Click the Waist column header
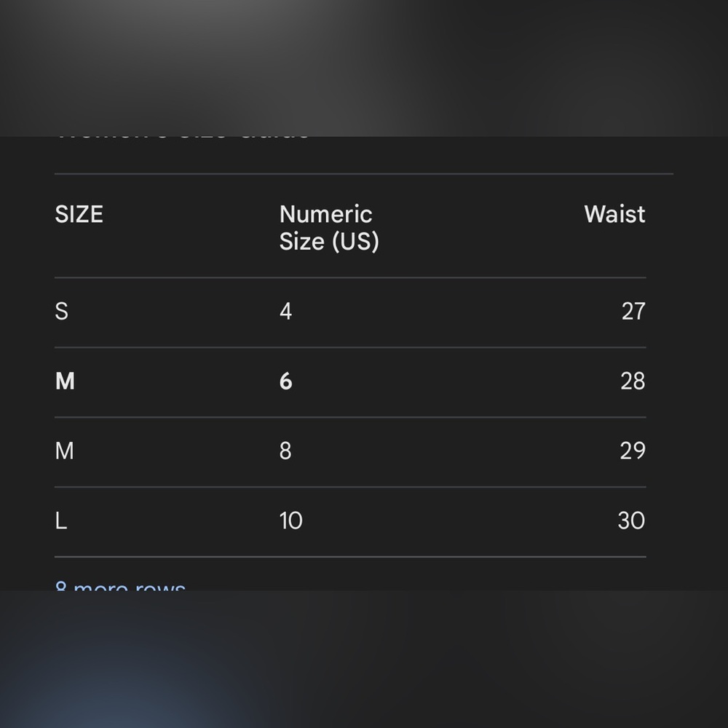728x728 pixels. click(x=614, y=215)
